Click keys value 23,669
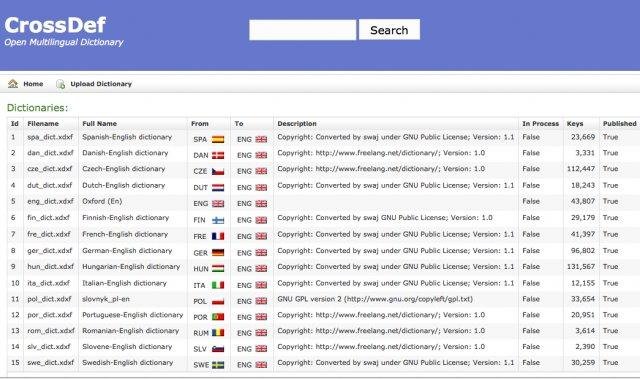Viewport: 640px width, 379px height. [x=582, y=137]
